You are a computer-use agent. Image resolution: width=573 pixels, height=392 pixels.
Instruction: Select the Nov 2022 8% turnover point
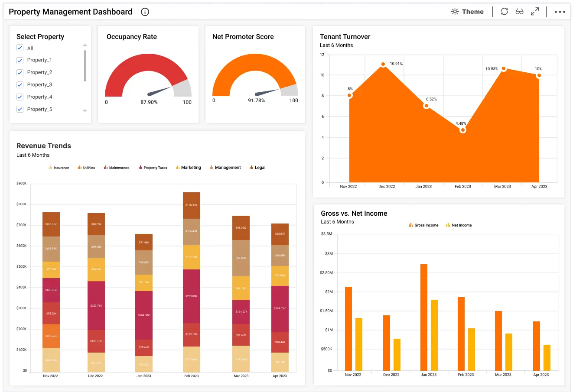(349, 95)
